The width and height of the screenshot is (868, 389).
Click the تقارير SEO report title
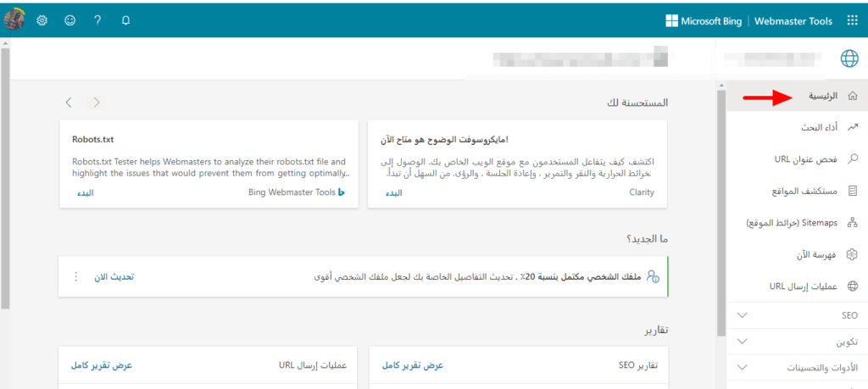pyautogui.click(x=638, y=366)
